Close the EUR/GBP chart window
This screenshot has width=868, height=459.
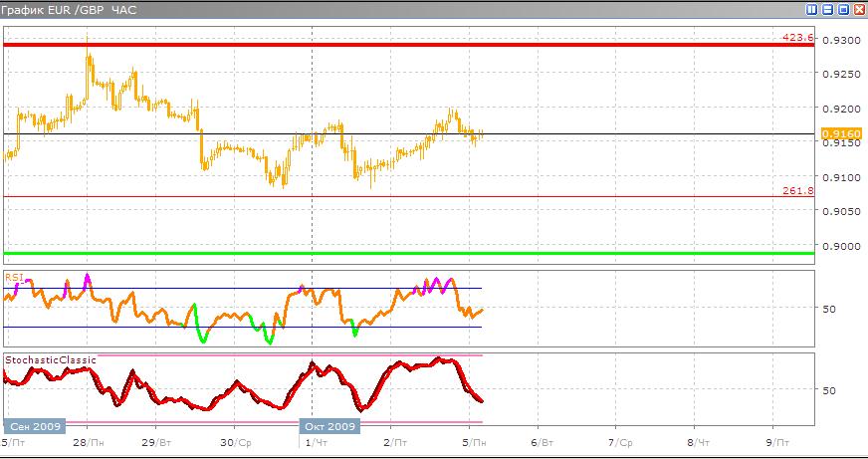[858, 9]
